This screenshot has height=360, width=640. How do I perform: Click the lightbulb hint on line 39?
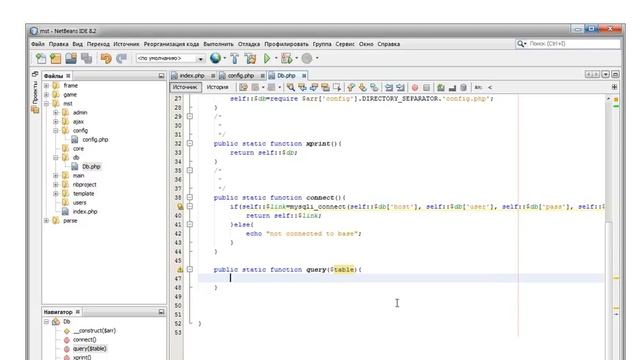pos(180,207)
